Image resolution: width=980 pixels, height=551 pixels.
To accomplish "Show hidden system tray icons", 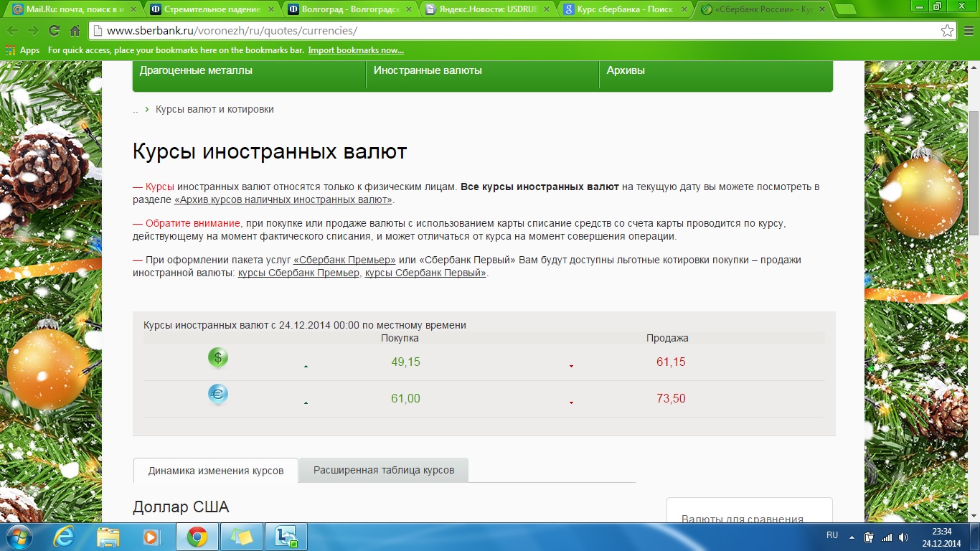I will pyautogui.click(x=852, y=537).
